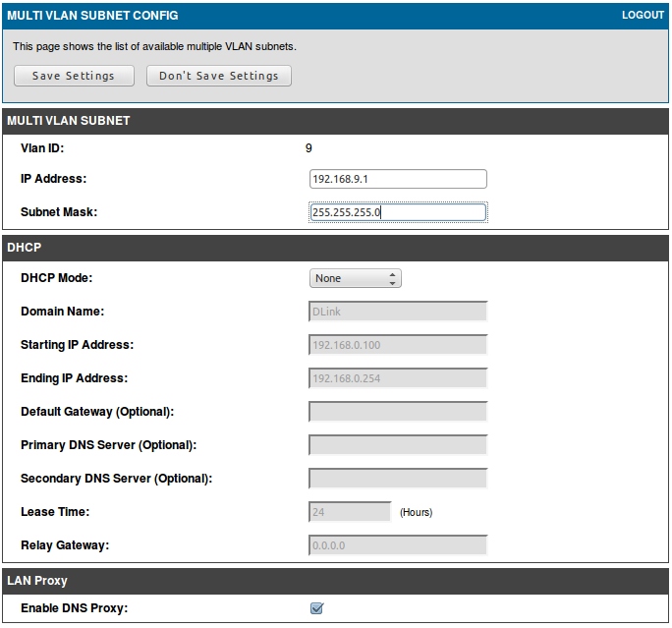
Task: Click the Lease Time hours field
Action: pyautogui.click(x=350, y=512)
